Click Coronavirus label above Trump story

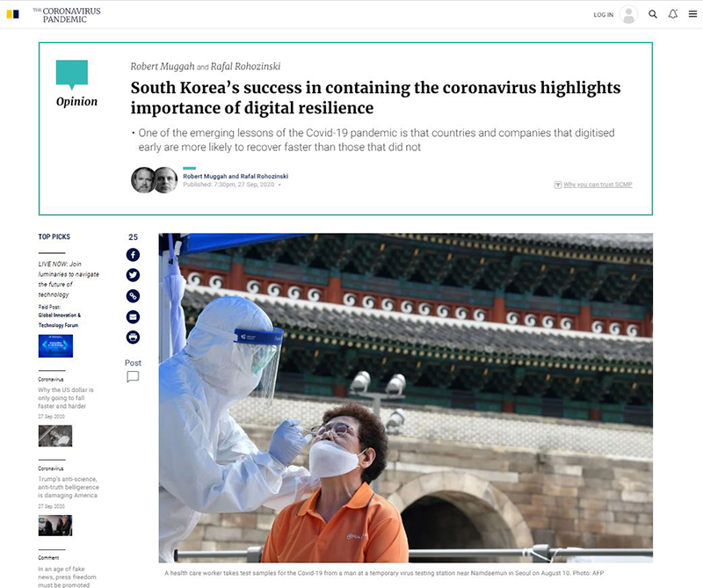[x=51, y=468]
